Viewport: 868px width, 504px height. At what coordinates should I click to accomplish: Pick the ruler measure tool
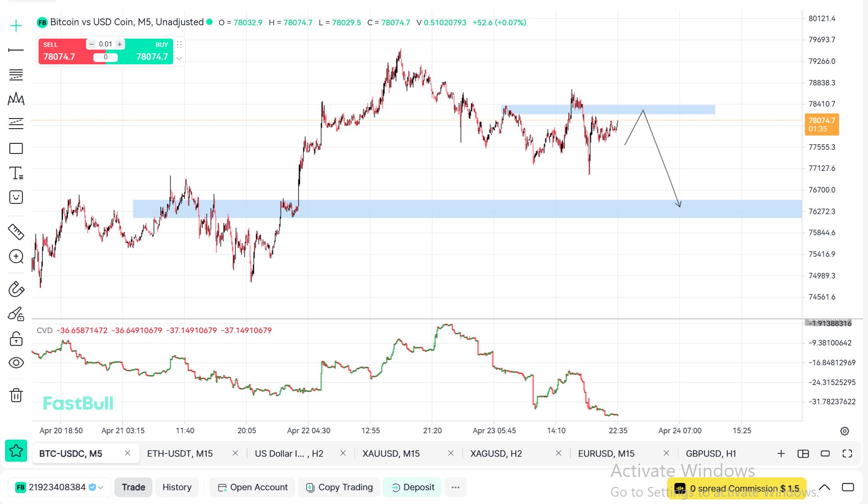(x=16, y=232)
